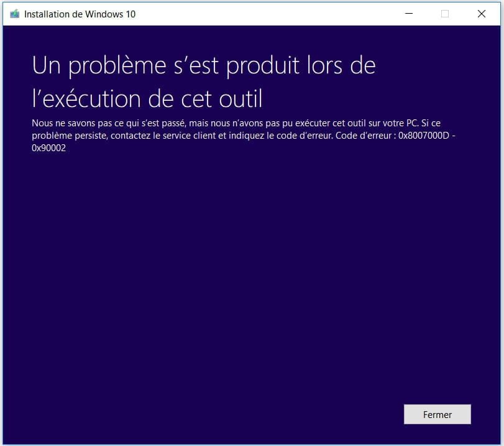
Task: Click the secondary error code 0x90002
Action: coord(49,148)
